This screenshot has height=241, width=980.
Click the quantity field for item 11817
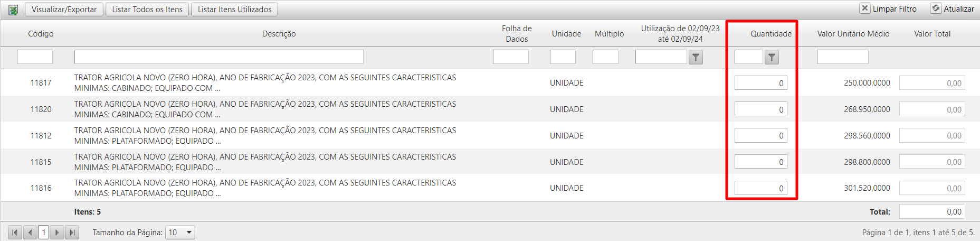click(760, 83)
